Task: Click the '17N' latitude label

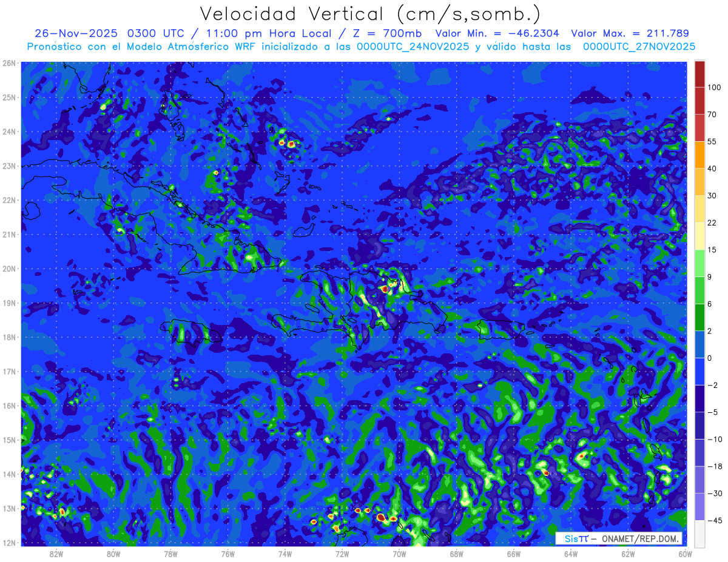Action: coord(9,371)
